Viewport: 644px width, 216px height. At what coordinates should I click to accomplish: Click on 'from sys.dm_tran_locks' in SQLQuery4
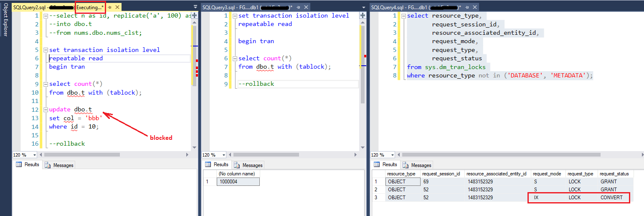(x=446, y=67)
